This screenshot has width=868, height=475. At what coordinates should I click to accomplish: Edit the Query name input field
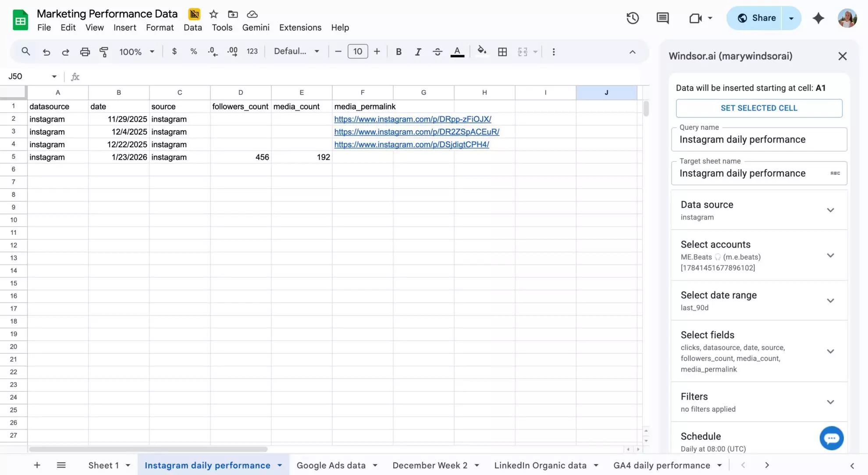pyautogui.click(x=759, y=139)
